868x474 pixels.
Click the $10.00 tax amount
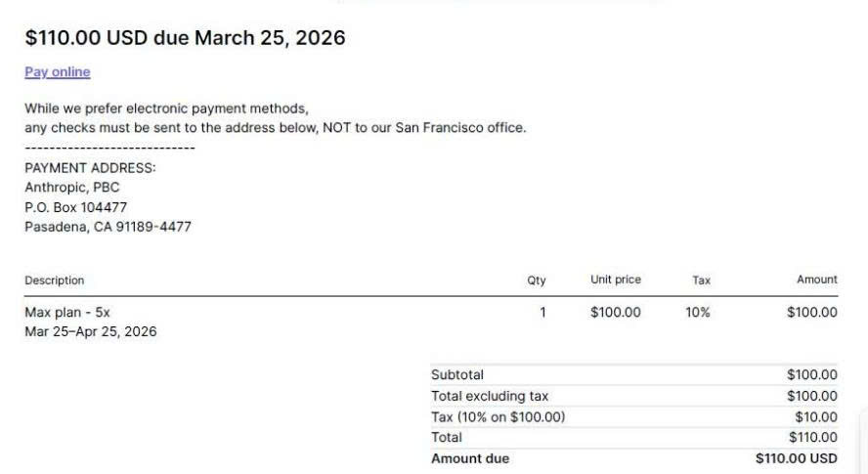click(815, 417)
